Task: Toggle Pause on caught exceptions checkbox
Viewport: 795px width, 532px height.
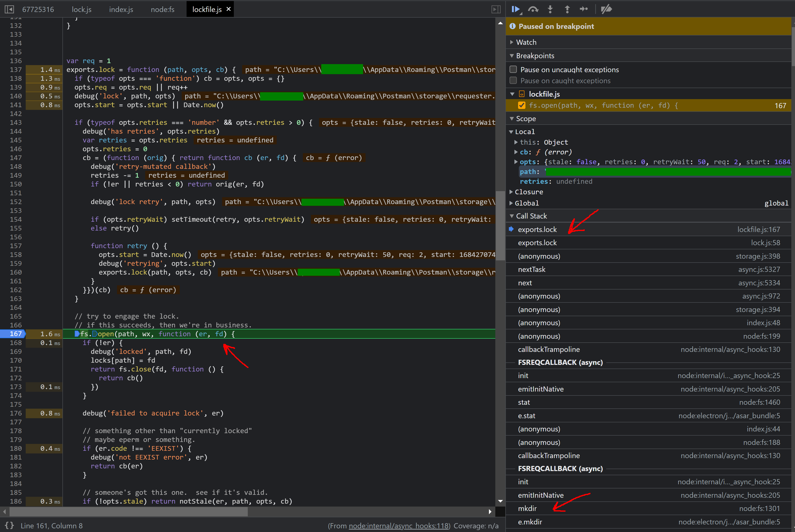Action: [x=513, y=81]
